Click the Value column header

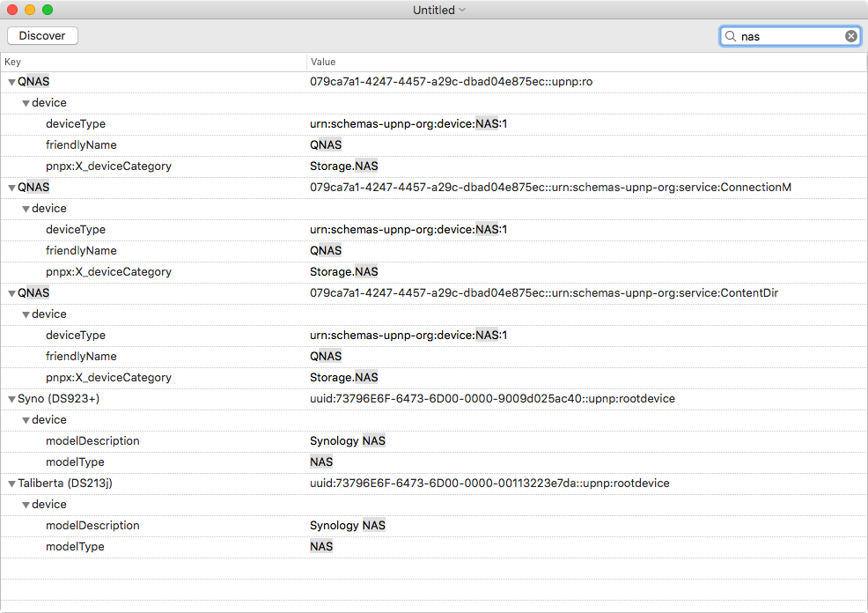(x=587, y=62)
